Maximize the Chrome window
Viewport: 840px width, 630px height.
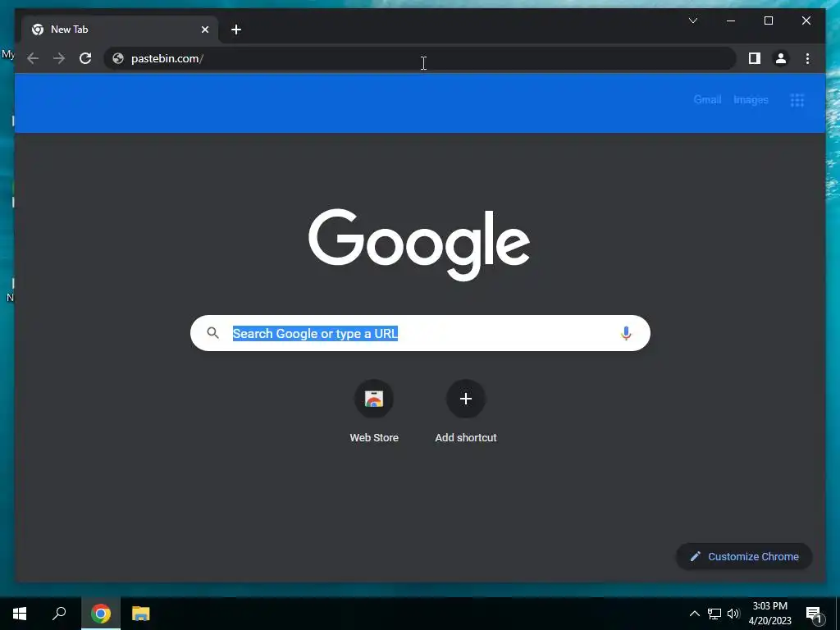[x=768, y=21]
